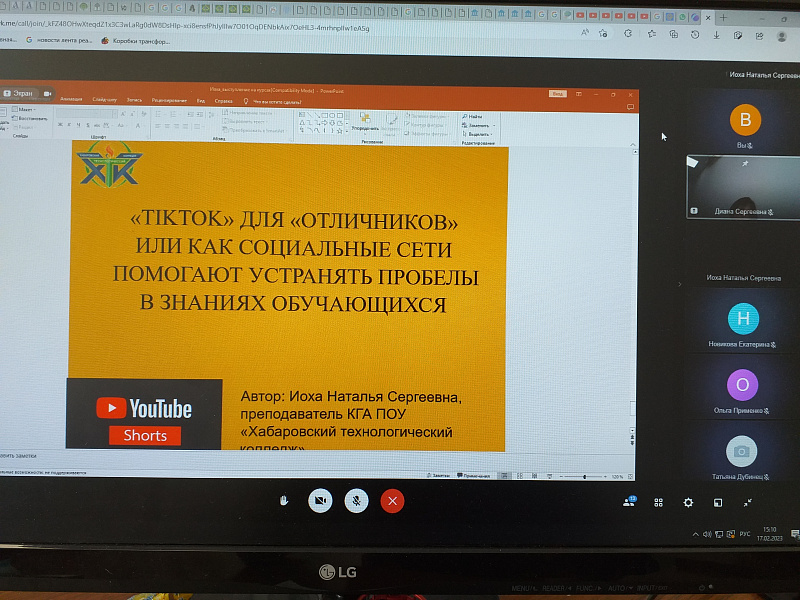Viewport: 800px width, 600px height.
Task: Exit full-screen mode of the call
Action: point(747,503)
